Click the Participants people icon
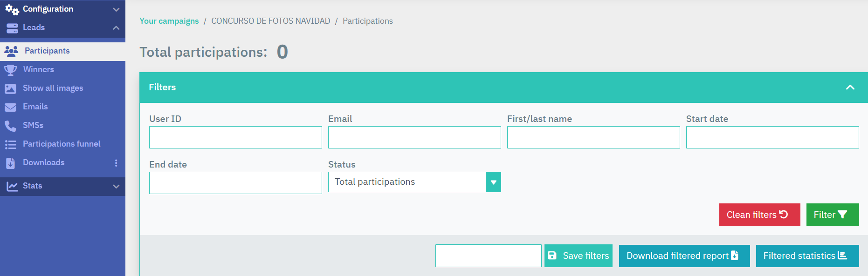 [11, 51]
